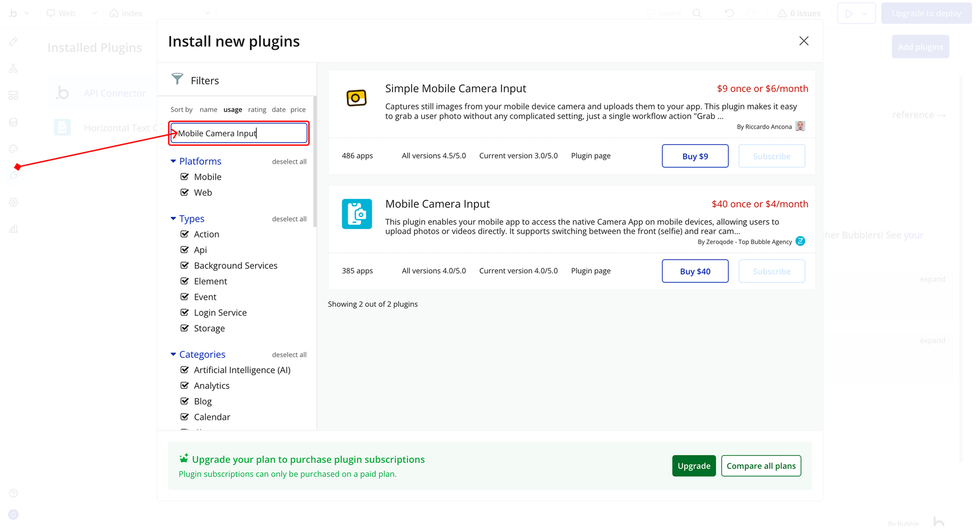Collapse the Platforms filter section
Image resolution: width=980 pixels, height=532 pixels.
coord(173,161)
